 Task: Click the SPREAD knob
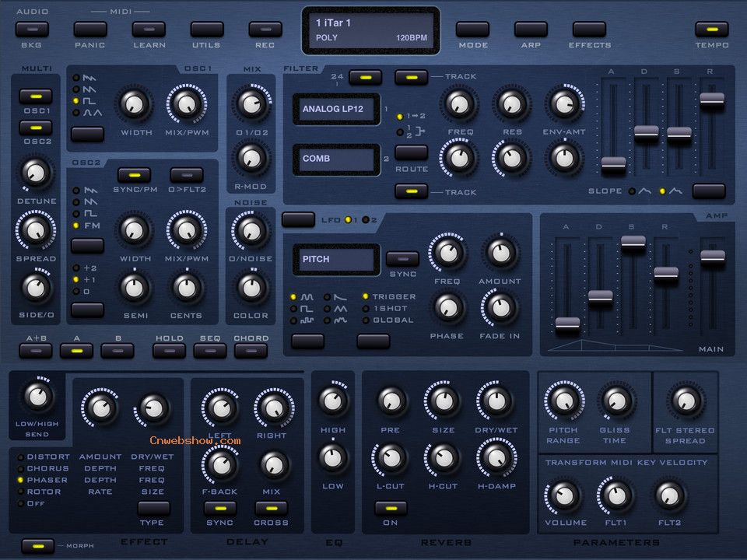[x=36, y=230]
